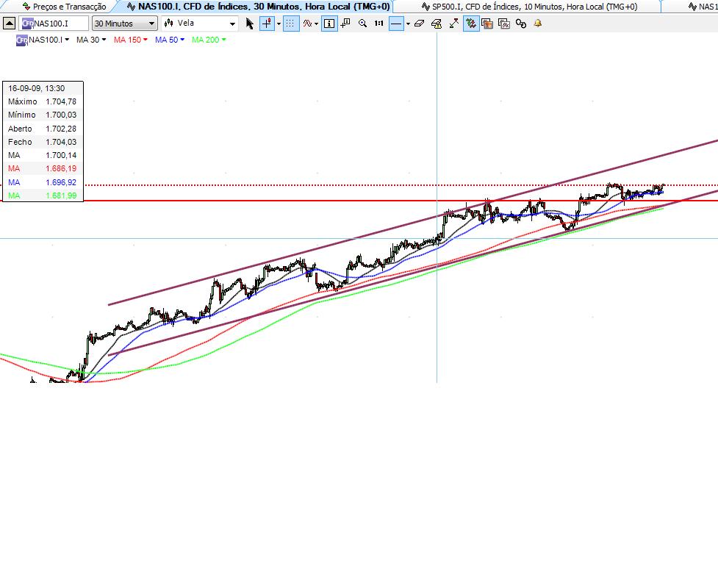Click the date 16-09-09, 13:30
Screen dimensions: 718x588
(36, 88)
